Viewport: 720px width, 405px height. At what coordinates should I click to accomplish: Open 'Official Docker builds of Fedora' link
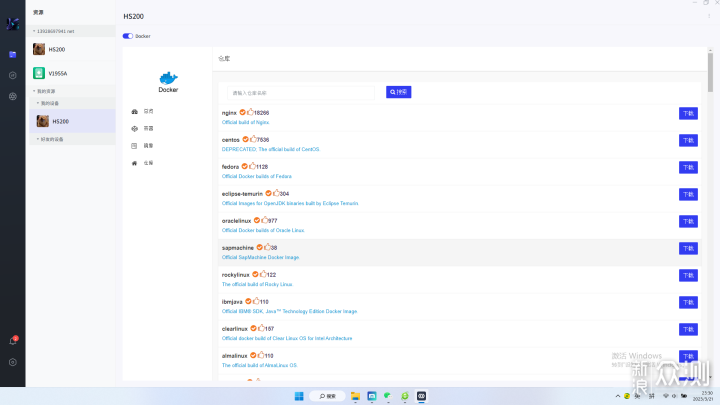click(x=257, y=176)
